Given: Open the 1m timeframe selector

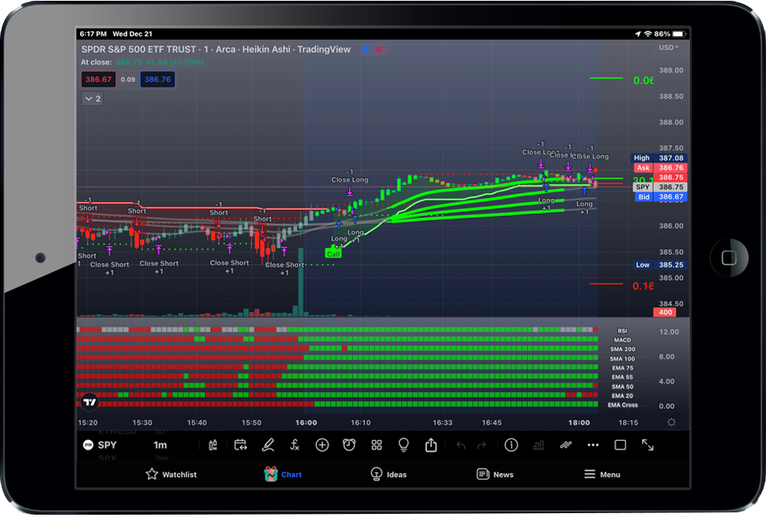Looking at the screenshot, I should [x=160, y=446].
